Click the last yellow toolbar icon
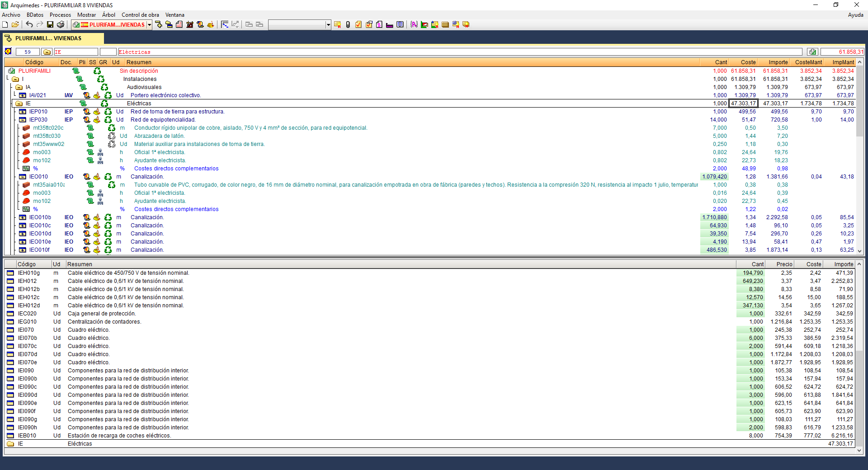Viewport: 868px width, 470px height. [466, 24]
